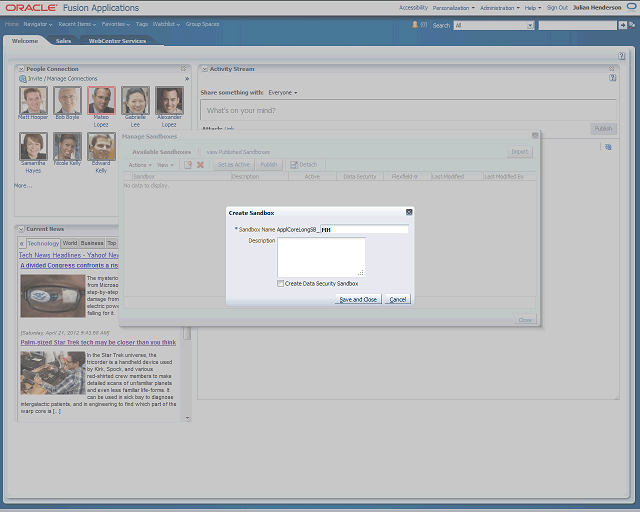Open Favorites dropdown
This screenshot has width=640, height=512.
pyautogui.click(x=116, y=24)
